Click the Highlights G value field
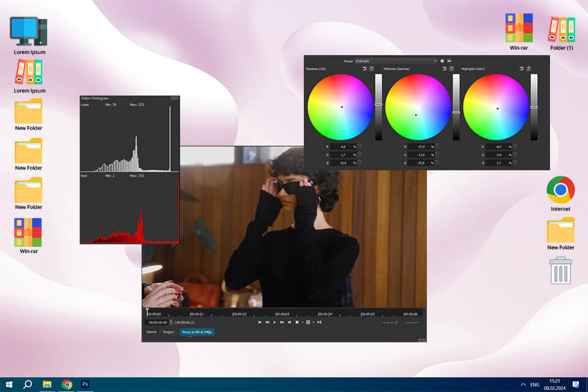Viewport: 588px width, 392px height. point(499,154)
